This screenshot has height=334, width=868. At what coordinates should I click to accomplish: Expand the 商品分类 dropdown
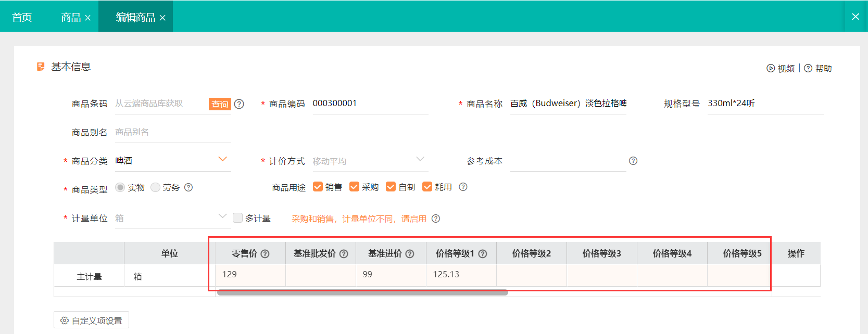coord(222,159)
